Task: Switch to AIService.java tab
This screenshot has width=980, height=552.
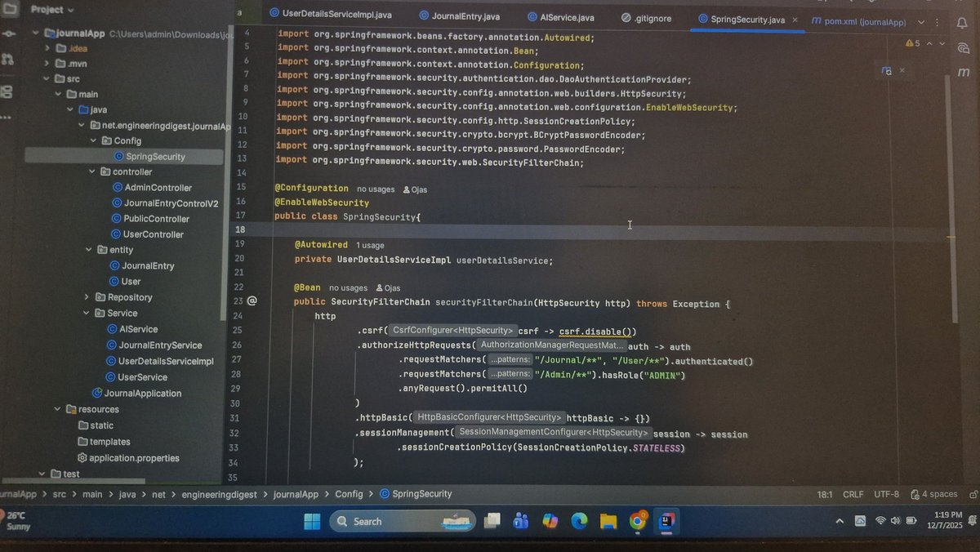Action: pyautogui.click(x=562, y=17)
